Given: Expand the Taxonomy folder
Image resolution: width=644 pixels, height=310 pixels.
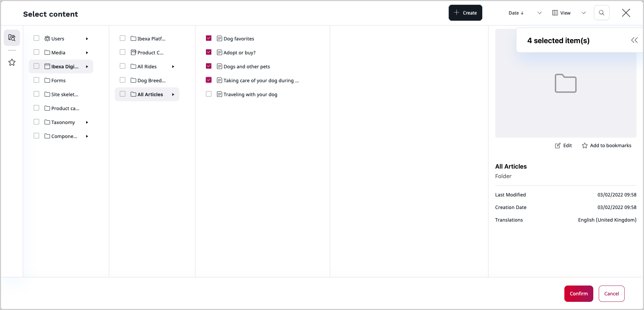Looking at the screenshot, I should pos(87,122).
